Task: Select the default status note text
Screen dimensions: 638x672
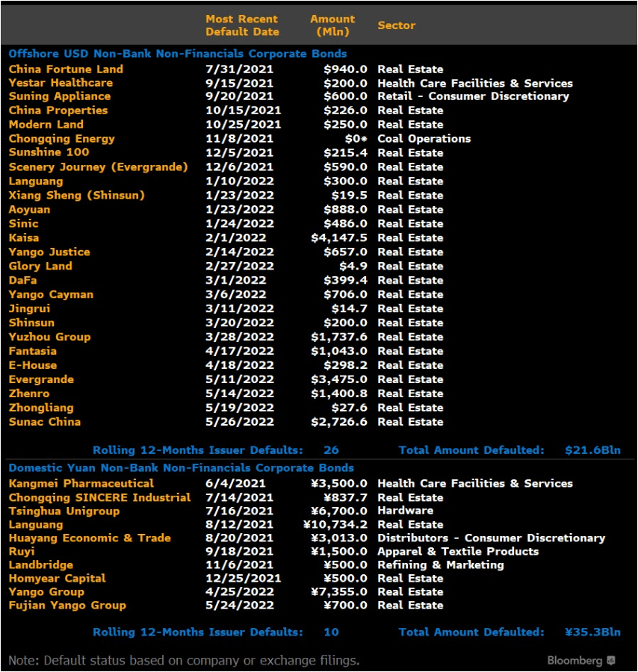Action: click(184, 660)
